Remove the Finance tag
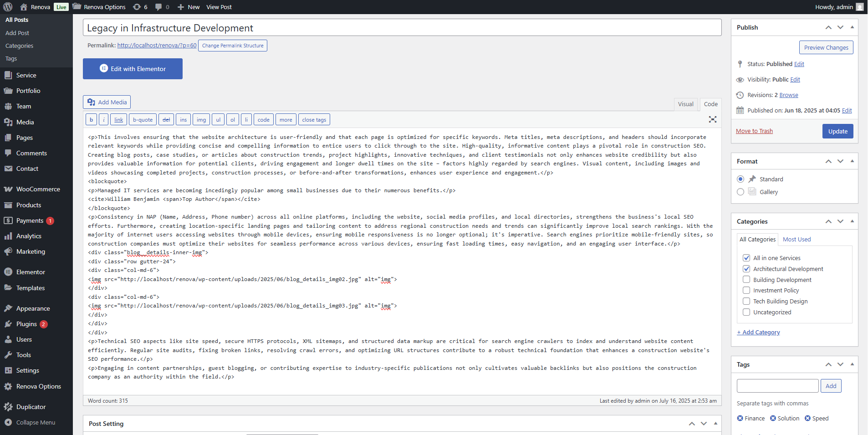868x435 pixels. (740, 418)
